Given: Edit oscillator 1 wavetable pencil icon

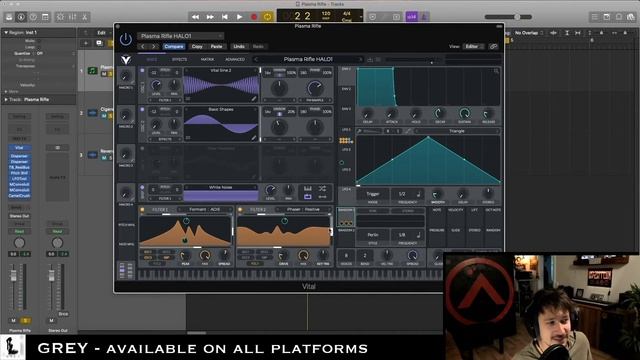Looking at the screenshot, I should [x=254, y=98].
